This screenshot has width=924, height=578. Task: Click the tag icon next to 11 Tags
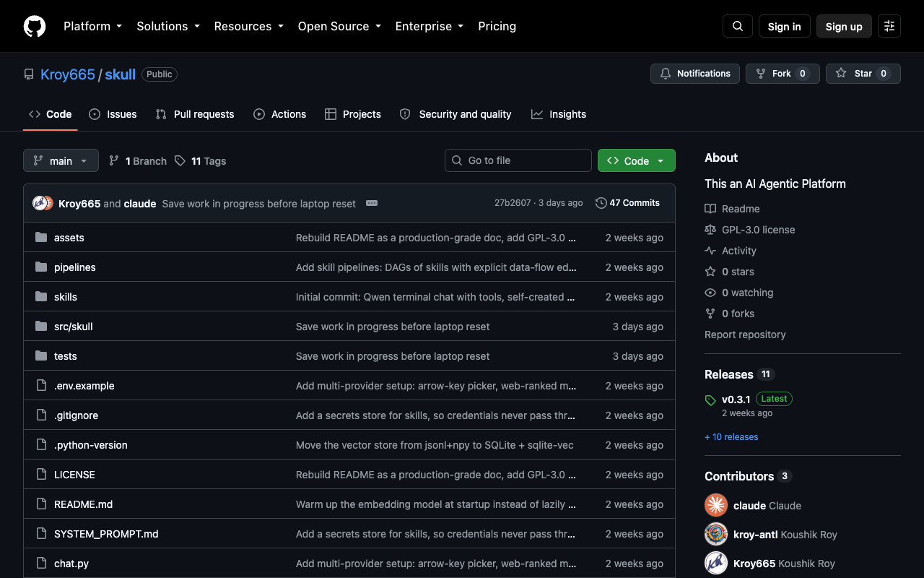coord(180,160)
